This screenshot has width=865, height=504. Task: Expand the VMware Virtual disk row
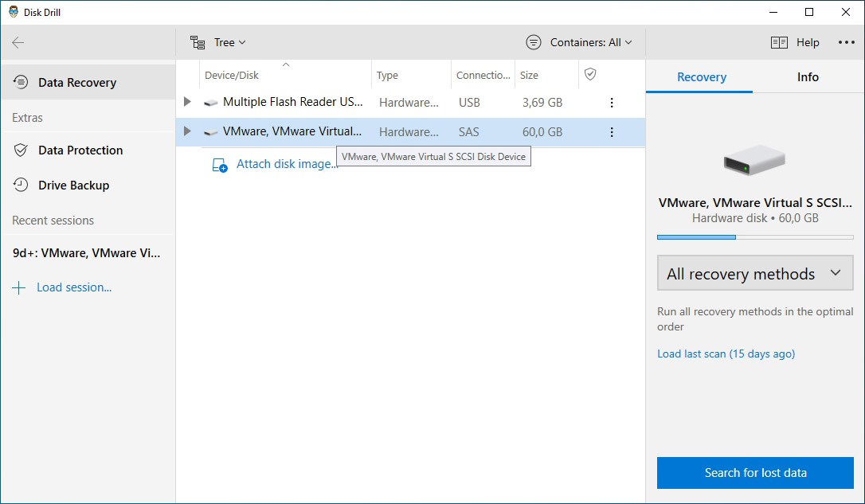click(x=187, y=132)
